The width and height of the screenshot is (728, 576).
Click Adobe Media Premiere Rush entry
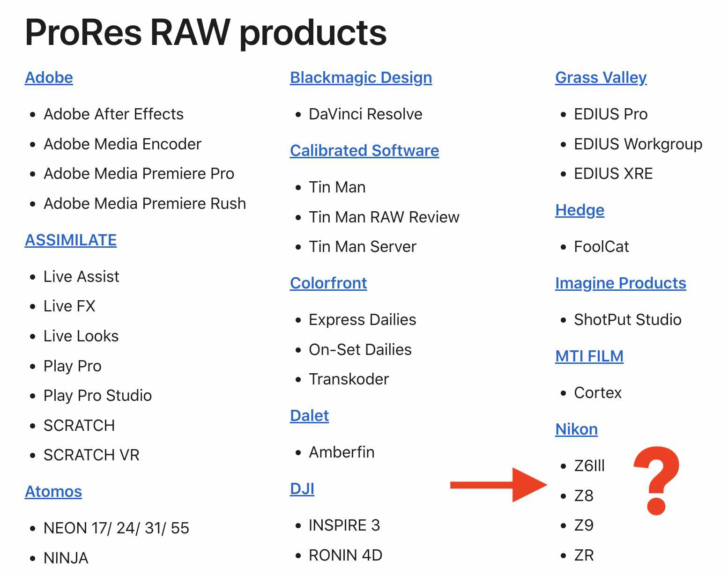pos(145,204)
